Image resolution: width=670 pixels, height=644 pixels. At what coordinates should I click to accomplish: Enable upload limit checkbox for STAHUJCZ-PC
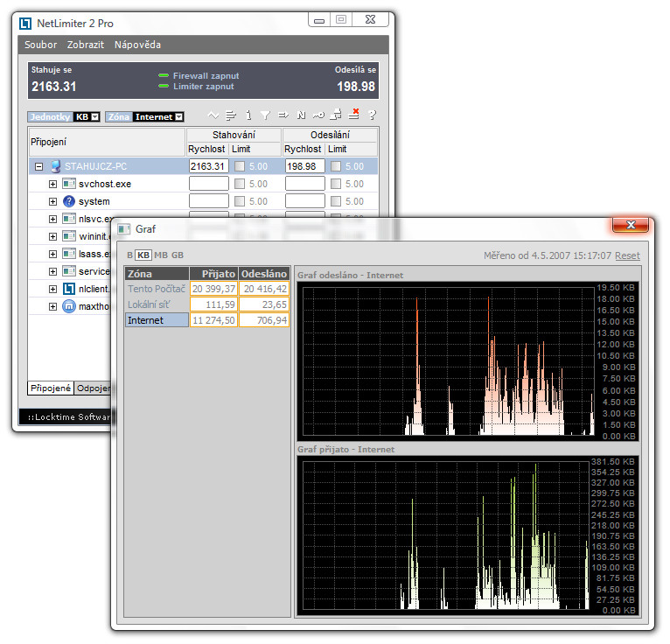pos(336,166)
